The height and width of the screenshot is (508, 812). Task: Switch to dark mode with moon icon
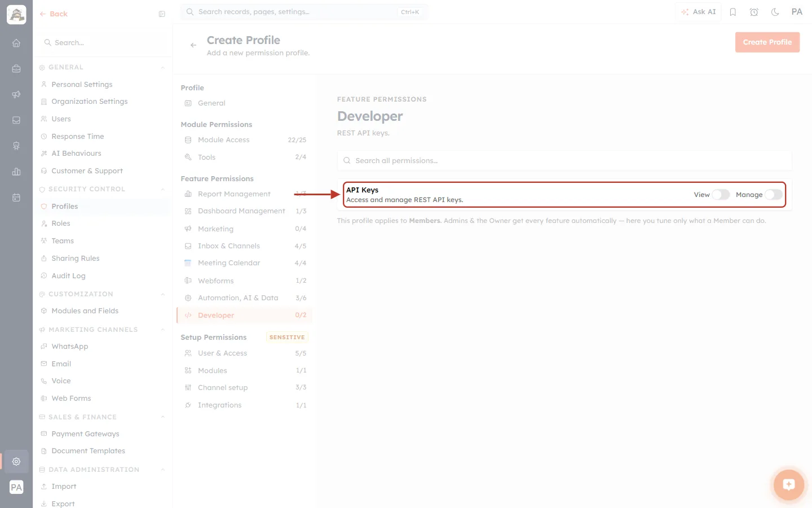tap(775, 12)
